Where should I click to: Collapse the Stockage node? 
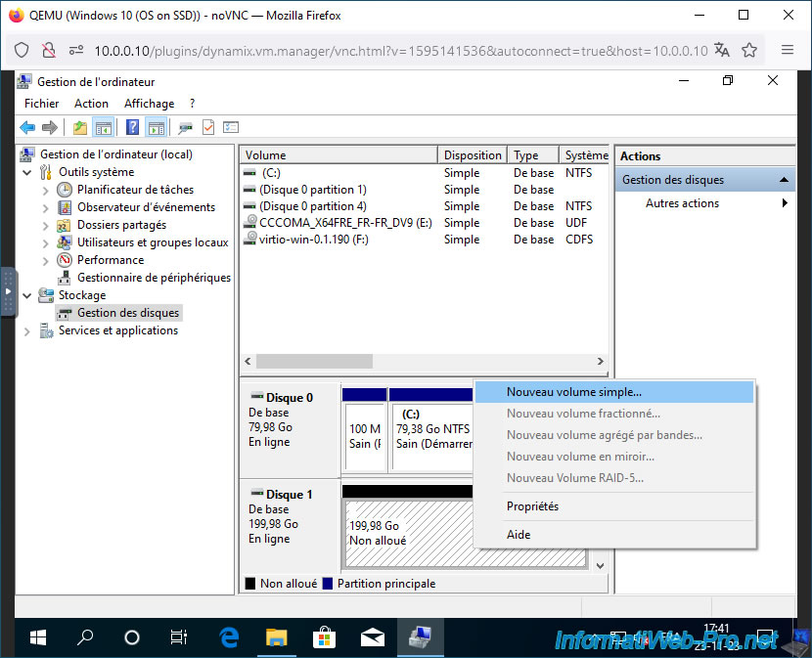pos(27,295)
